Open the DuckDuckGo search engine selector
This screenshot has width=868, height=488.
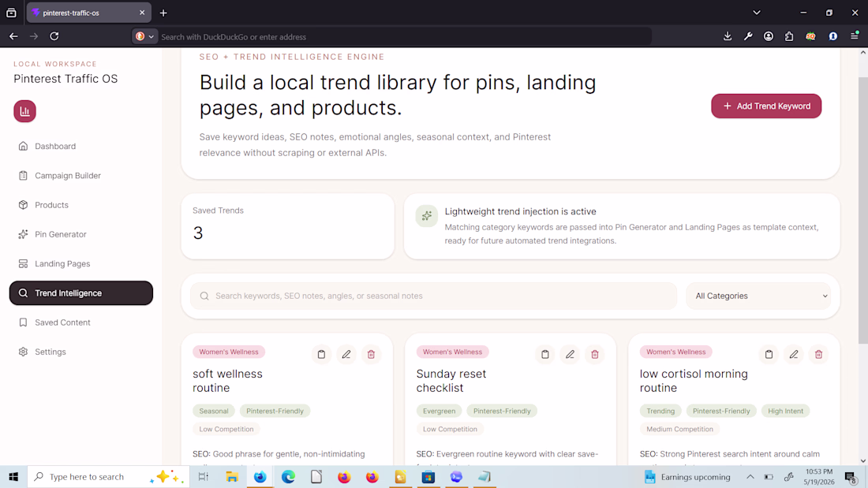click(x=144, y=36)
